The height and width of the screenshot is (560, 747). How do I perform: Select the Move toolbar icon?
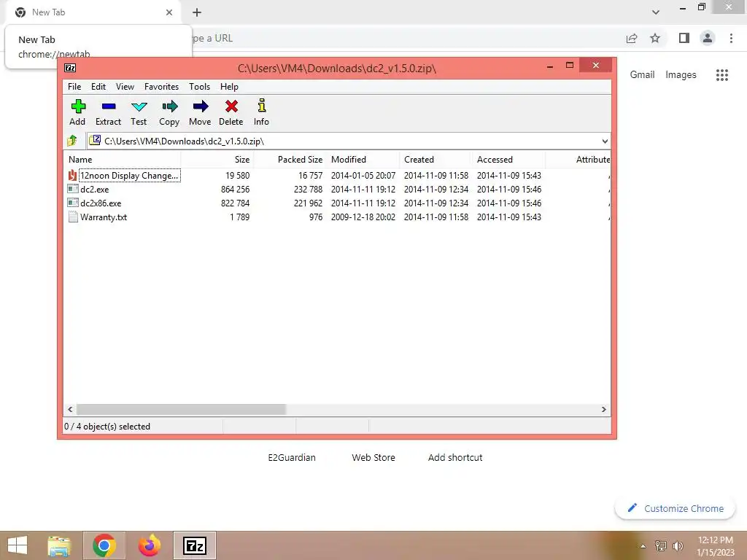coord(200,106)
